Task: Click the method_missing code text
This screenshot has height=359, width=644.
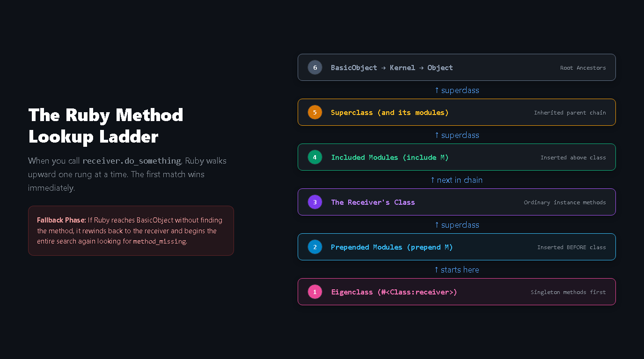Action: (160, 242)
